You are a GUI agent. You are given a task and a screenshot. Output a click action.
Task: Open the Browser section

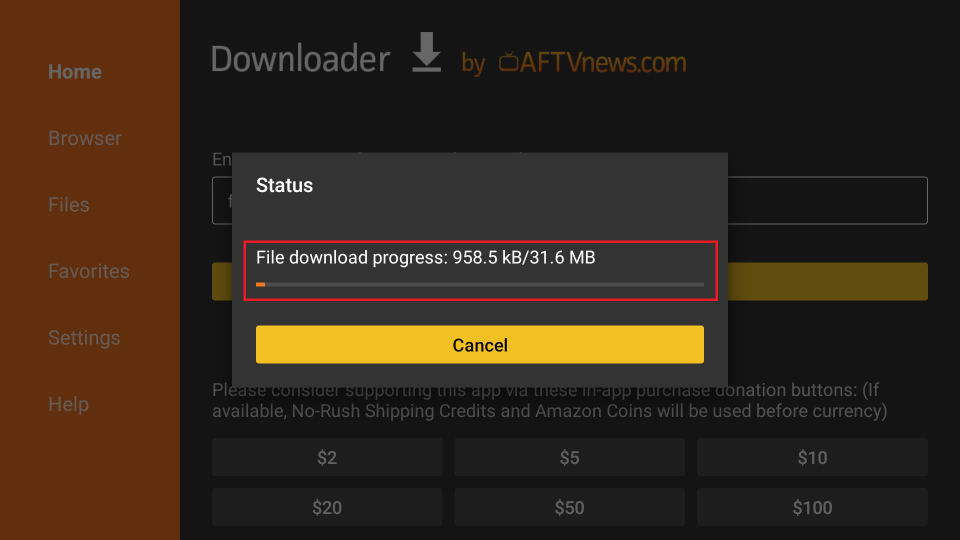point(84,138)
